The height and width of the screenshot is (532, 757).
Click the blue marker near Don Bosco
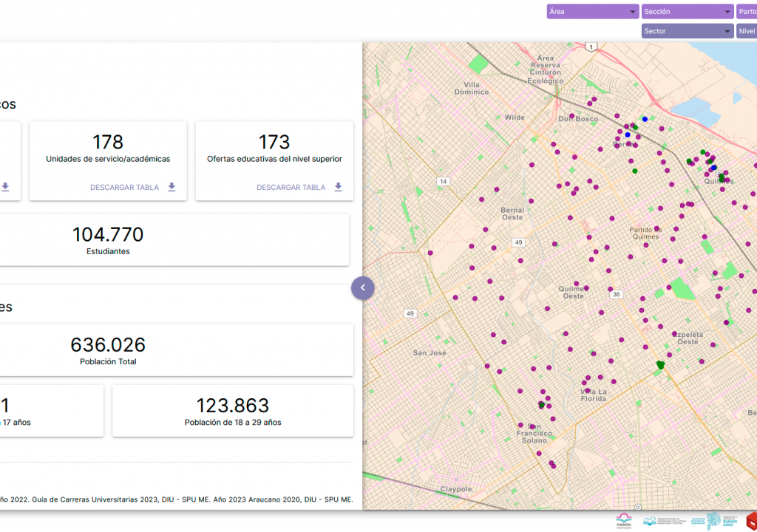(645, 119)
